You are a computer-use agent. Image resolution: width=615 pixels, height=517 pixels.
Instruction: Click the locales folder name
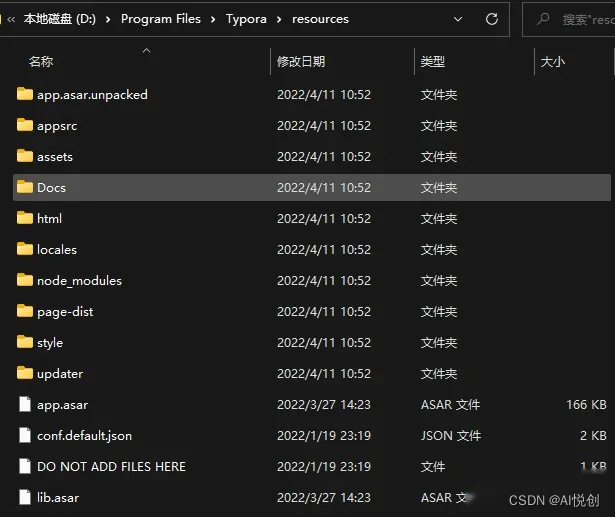57,249
